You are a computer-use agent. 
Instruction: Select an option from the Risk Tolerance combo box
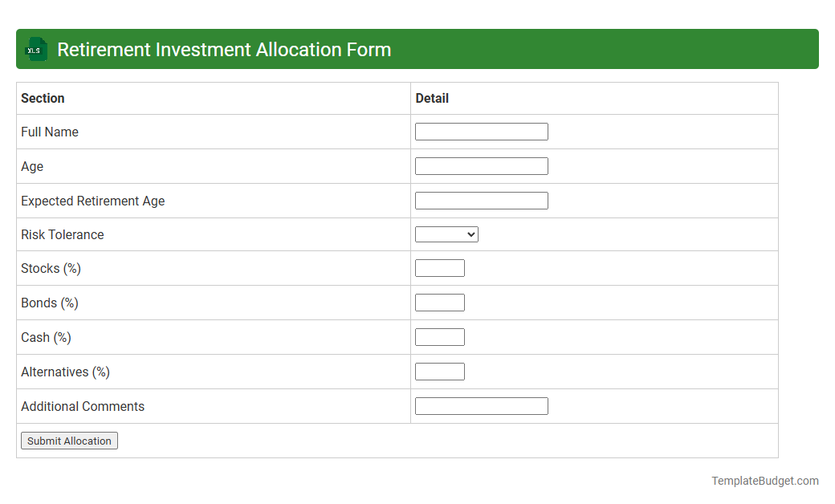click(x=446, y=234)
